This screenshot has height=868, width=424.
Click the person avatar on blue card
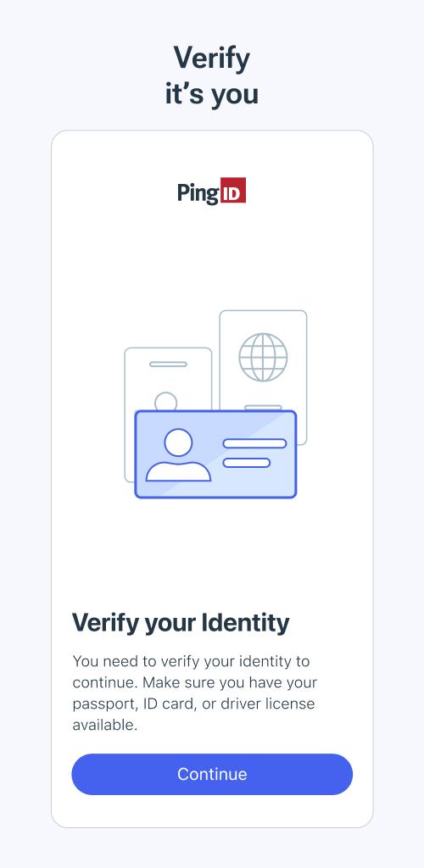178,454
